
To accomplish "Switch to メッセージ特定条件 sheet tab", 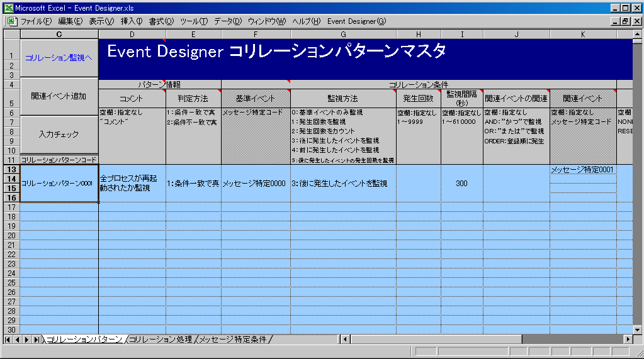I will click(233, 340).
